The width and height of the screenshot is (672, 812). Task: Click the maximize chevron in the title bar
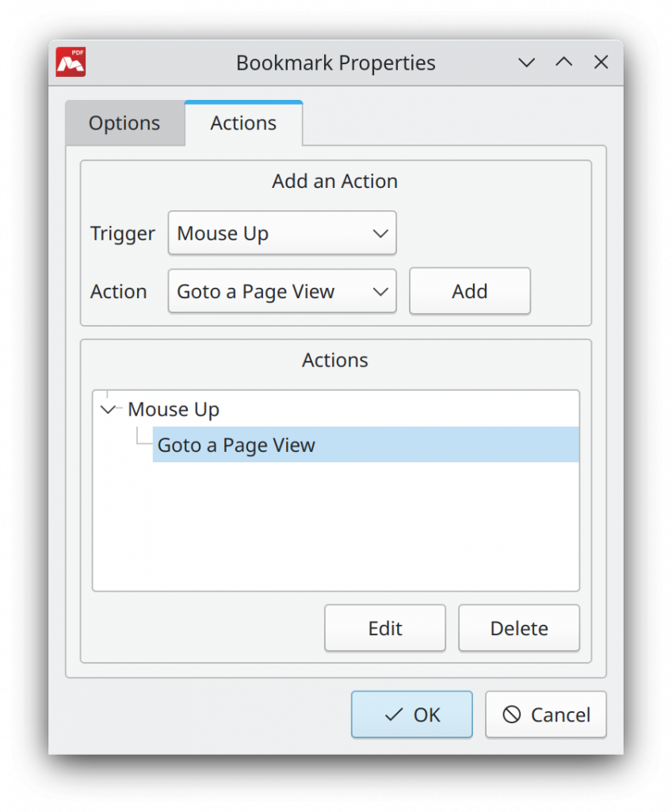point(563,62)
